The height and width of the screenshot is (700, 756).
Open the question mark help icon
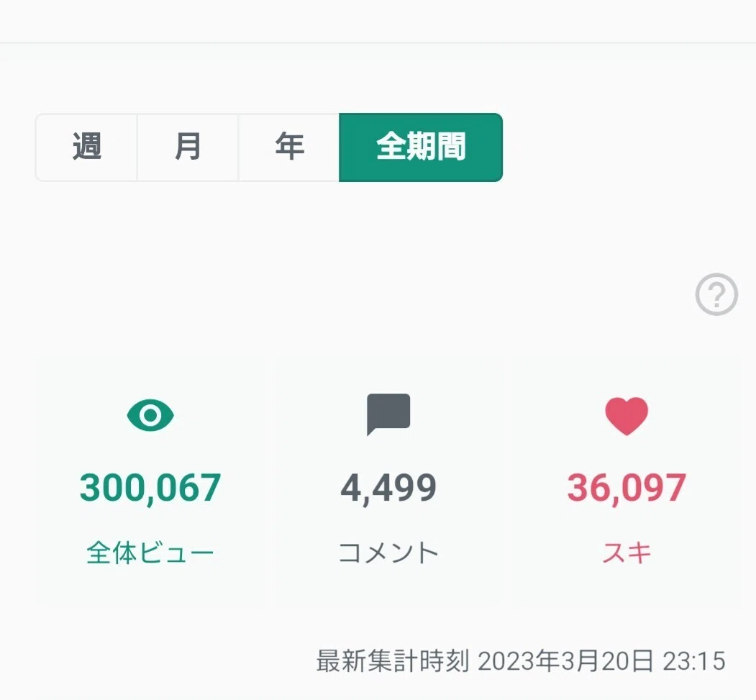tap(716, 294)
